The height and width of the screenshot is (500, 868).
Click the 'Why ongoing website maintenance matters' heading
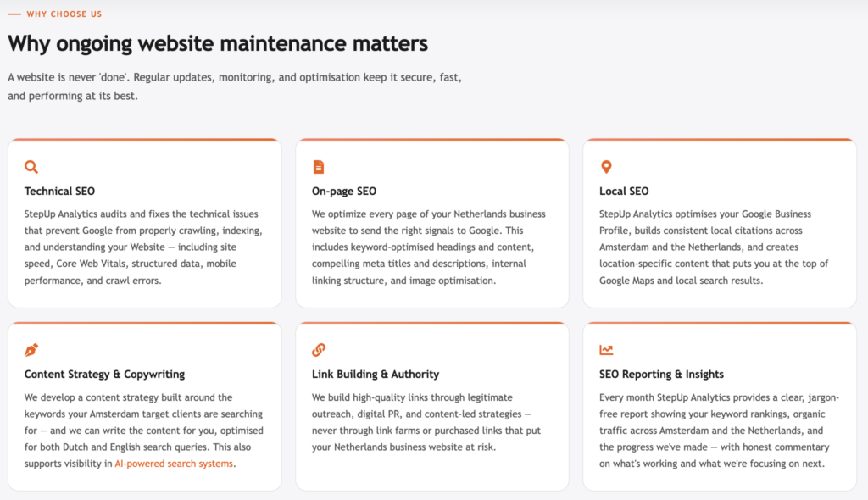(218, 44)
